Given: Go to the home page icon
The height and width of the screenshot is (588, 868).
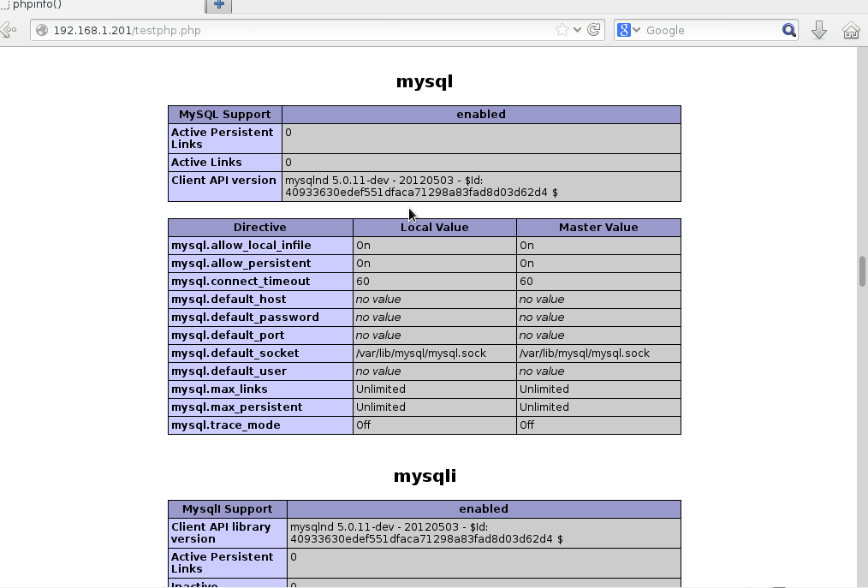Looking at the screenshot, I should (x=851, y=30).
